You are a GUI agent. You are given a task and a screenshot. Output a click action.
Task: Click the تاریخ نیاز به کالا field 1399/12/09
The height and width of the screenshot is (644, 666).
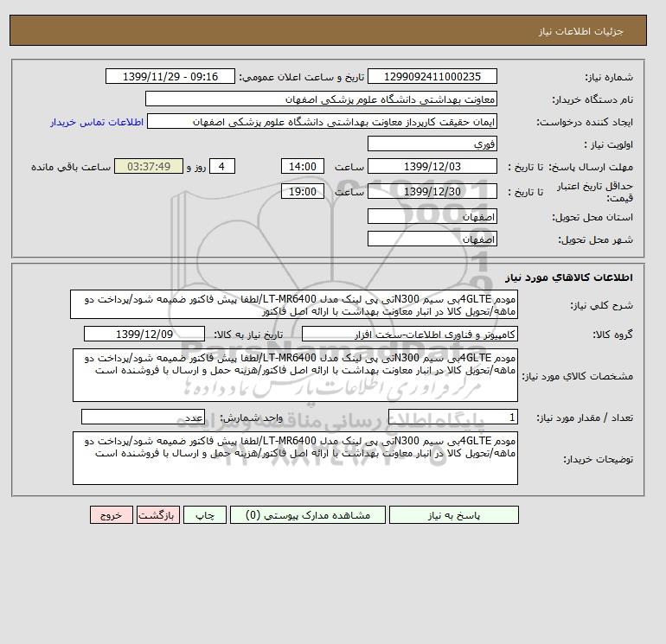[144, 335]
